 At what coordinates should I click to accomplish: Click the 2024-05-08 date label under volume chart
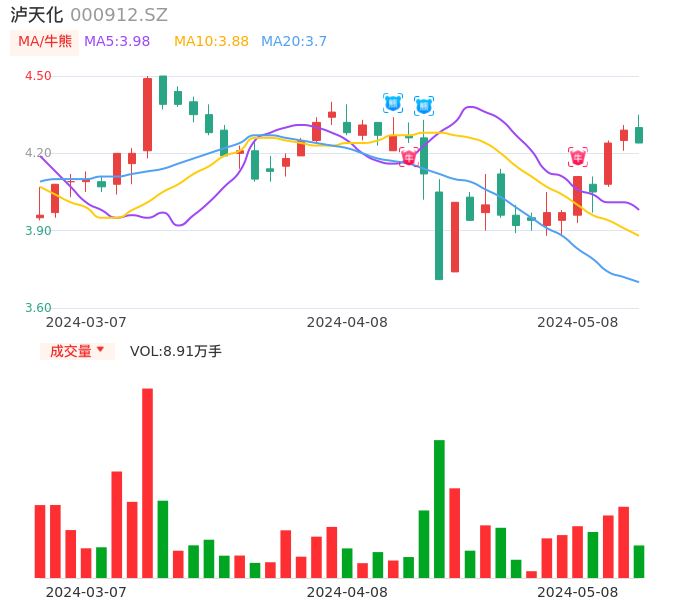[578, 592]
